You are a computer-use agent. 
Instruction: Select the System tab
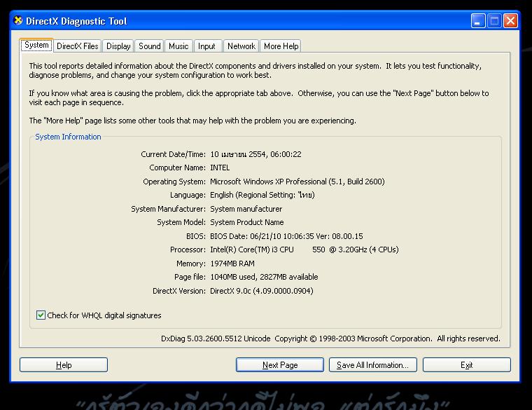coord(36,45)
